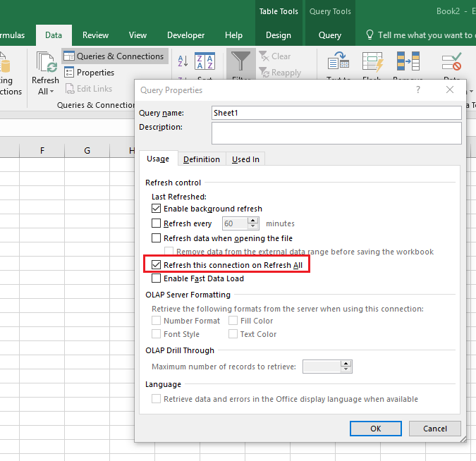Enable Refresh data when opening the file
Viewport: 476px width, 461px height.
pos(156,238)
